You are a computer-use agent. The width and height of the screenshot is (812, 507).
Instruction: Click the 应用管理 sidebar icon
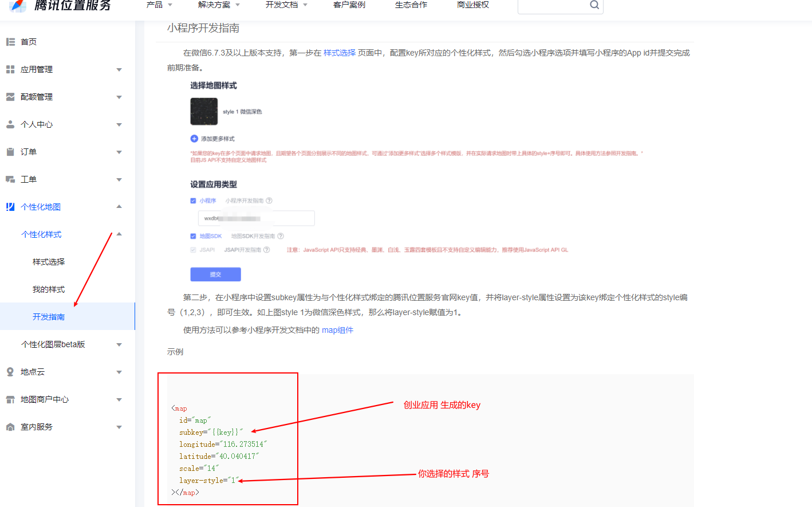(10, 69)
